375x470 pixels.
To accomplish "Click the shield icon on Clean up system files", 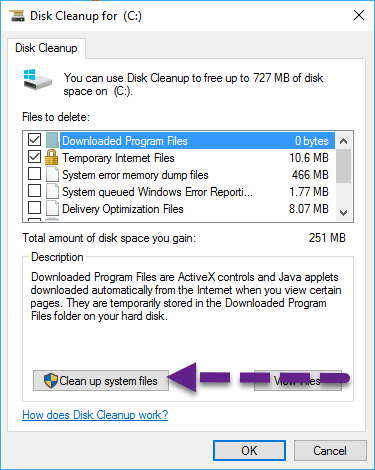I will [51, 380].
